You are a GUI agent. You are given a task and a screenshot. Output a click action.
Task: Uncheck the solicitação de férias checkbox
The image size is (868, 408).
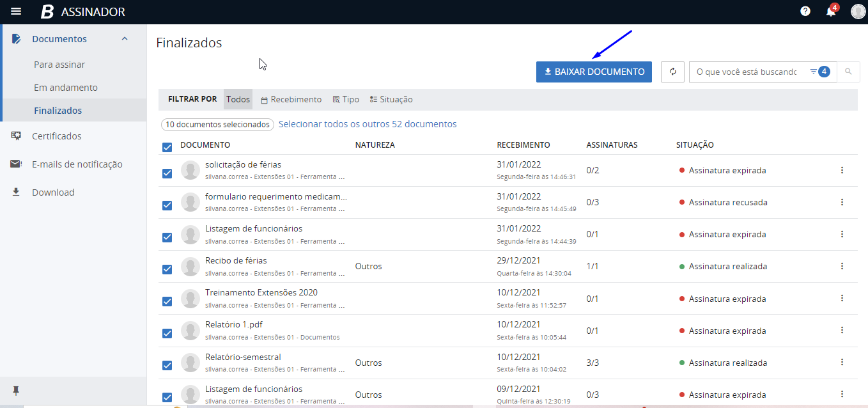coord(167,173)
